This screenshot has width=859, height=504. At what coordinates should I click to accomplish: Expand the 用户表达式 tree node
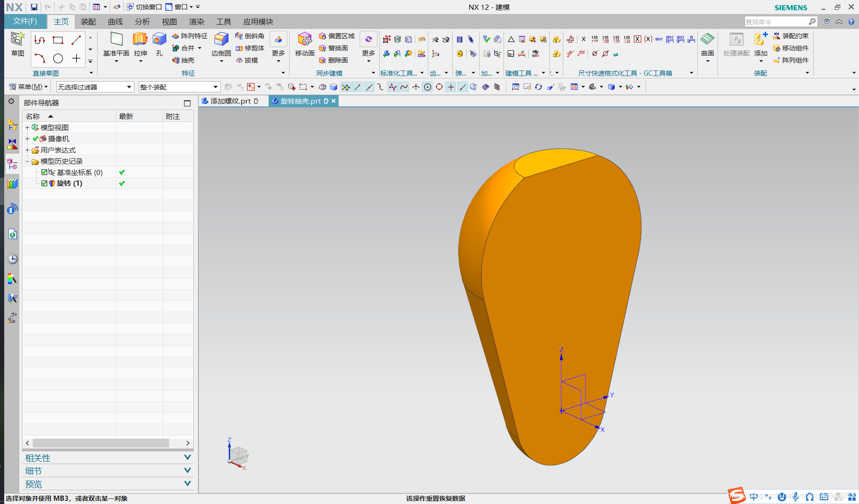point(27,150)
